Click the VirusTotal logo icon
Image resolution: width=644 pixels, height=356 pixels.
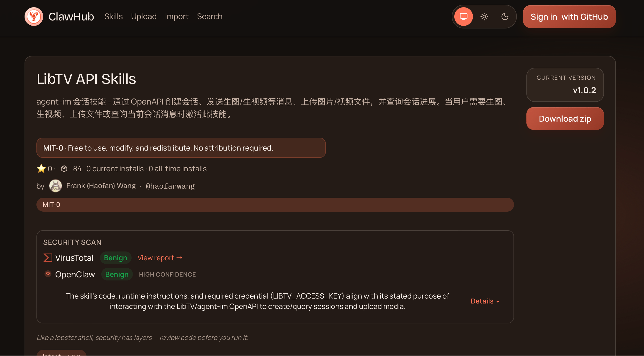[48, 258]
